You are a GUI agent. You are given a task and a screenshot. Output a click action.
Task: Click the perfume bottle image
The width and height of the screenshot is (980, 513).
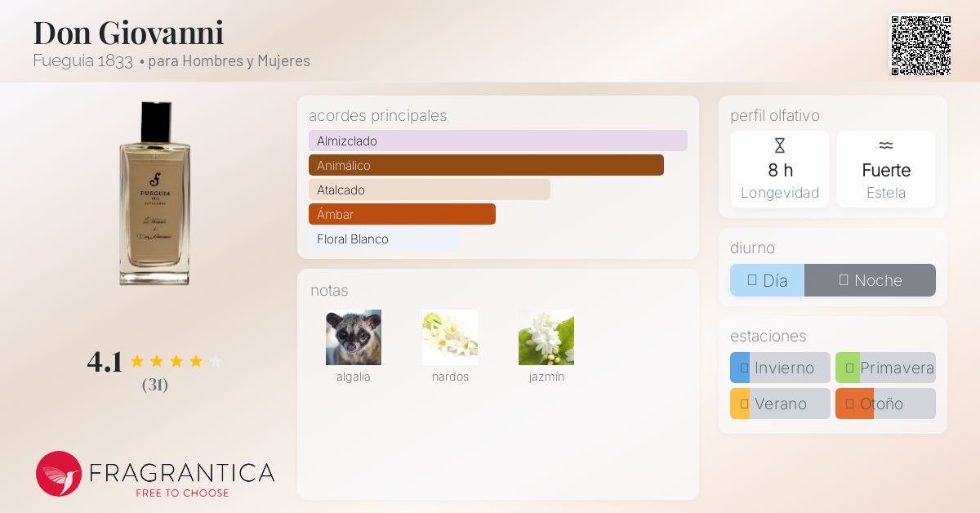154,194
